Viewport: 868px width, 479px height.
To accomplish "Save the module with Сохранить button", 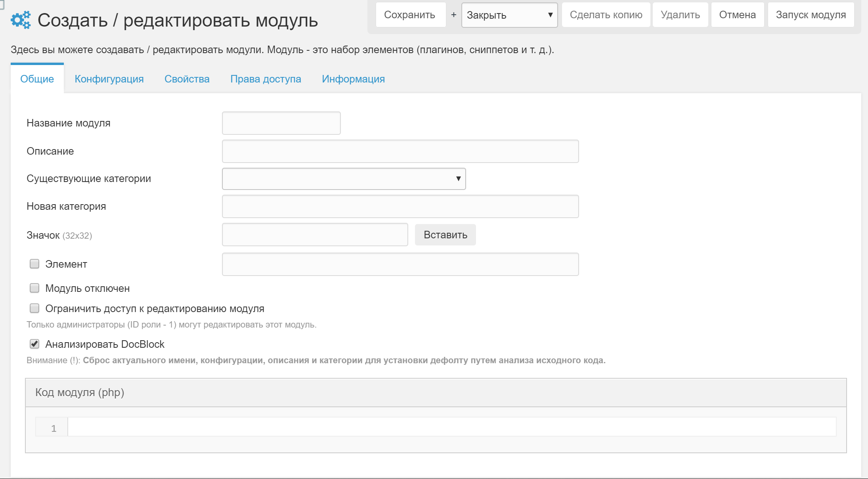I will 411,15.
